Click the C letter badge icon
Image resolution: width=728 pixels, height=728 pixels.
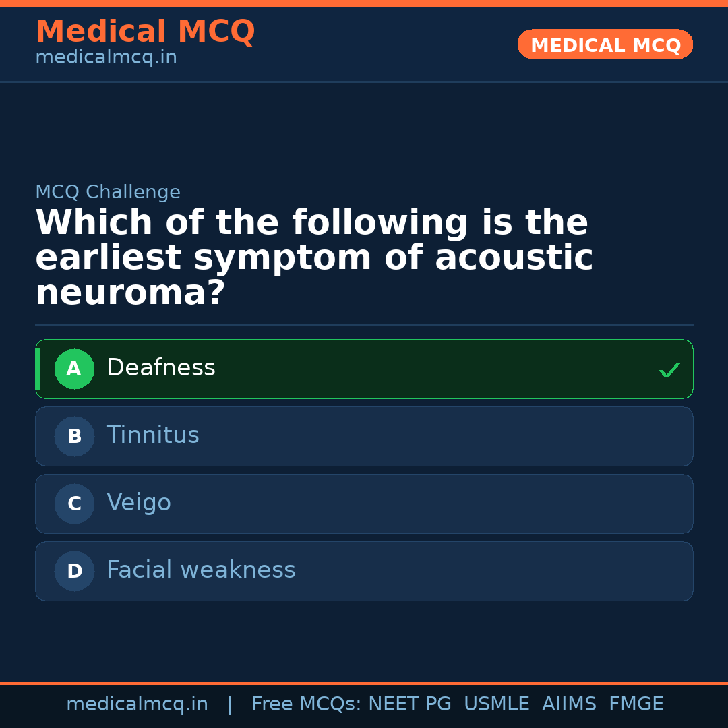click(x=74, y=504)
